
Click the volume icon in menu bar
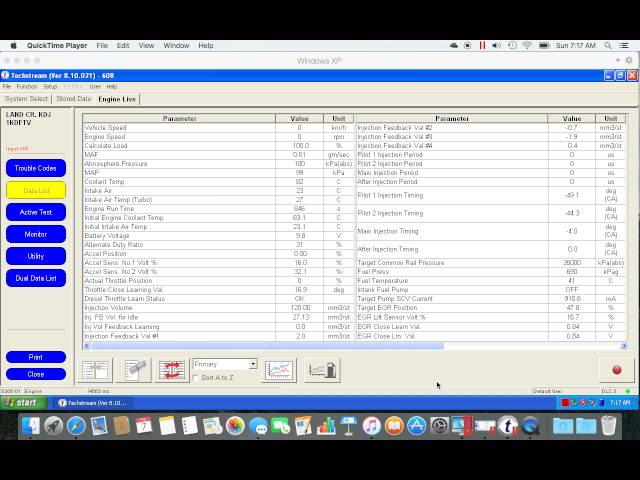(x=496, y=45)
